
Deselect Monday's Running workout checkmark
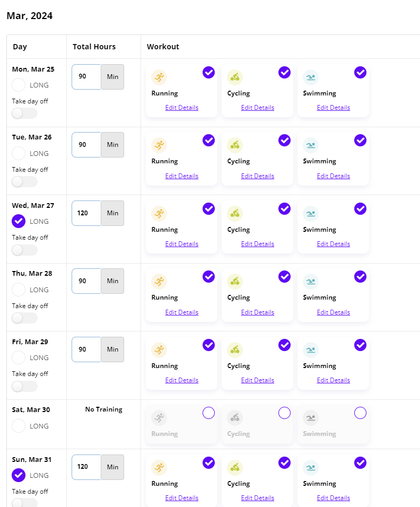click(208, 73)
